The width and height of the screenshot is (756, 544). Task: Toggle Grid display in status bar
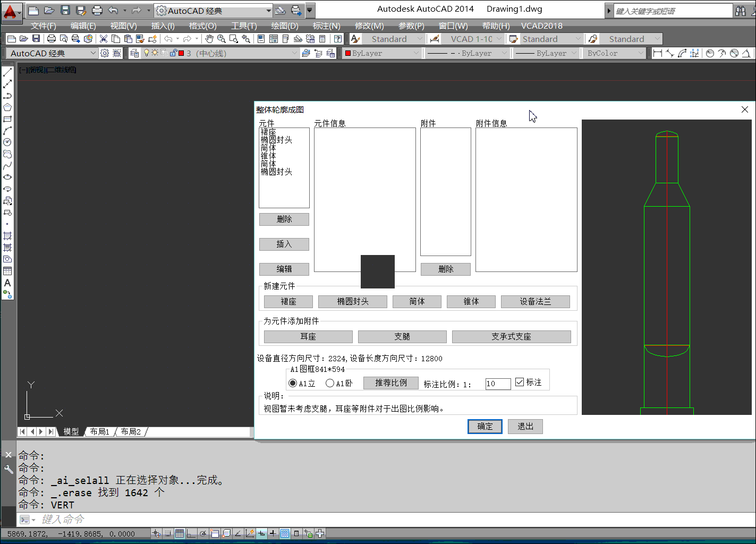pyautogui.click(x=180, y=533)
